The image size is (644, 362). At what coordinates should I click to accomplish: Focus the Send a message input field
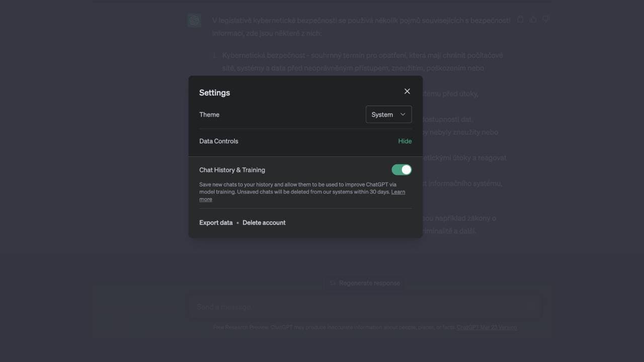[366, 307]
